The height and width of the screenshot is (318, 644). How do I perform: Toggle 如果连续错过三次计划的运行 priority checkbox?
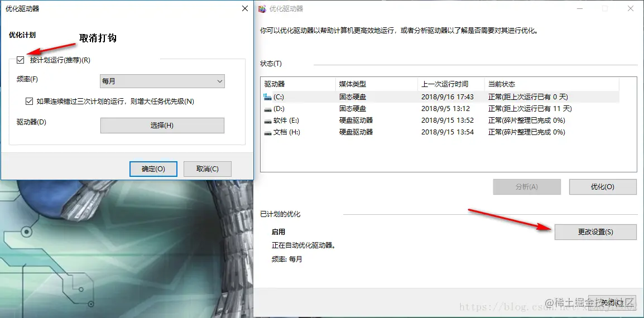tap(29, 101)
